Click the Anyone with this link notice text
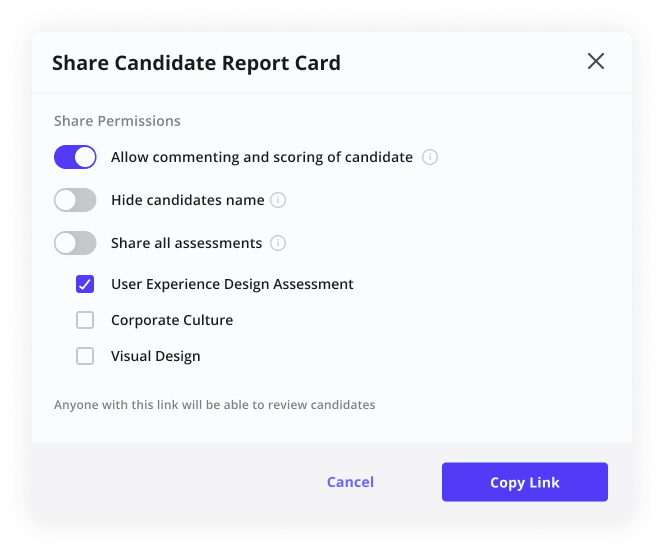The image size is (664, 554). pos(214,405)
